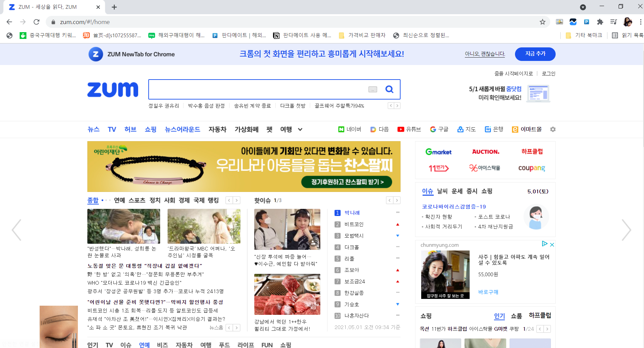Open the media control icon in the toolbar
Screen dimensions: 644x348
click(614, 22)
